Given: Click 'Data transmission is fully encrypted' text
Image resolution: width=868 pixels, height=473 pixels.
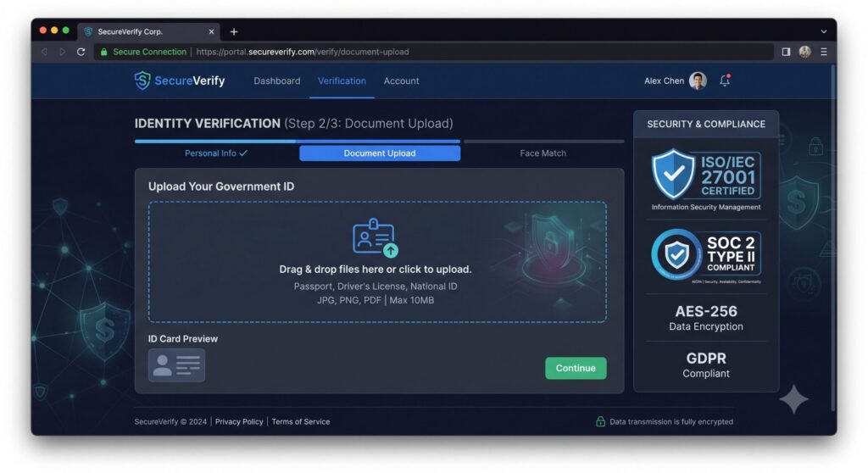Looking at the screenshot, I should pyautogui.click(x=671, y=421).
